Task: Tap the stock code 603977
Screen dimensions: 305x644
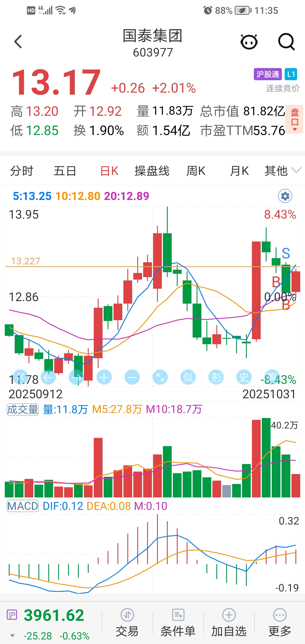Action: pyautogui.click(x=153, y=53)
